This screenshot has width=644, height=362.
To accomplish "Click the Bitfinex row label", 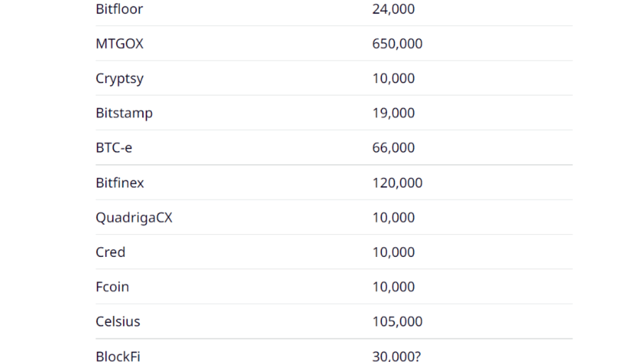I will click(x=120, y=183).
